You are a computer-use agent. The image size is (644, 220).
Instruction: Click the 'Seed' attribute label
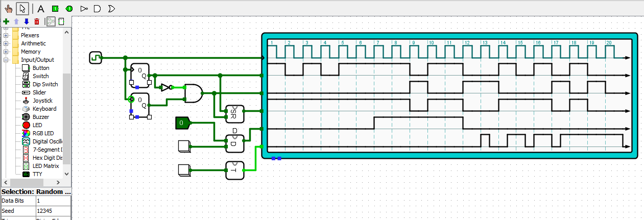18,210
